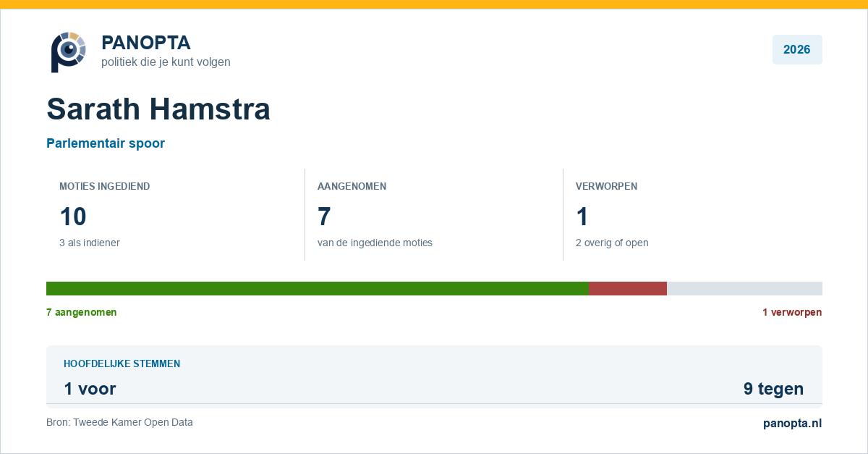
Task: Click the source line 'Bron: Tweede Kamer Open Data'
Action: pos(119,422)
